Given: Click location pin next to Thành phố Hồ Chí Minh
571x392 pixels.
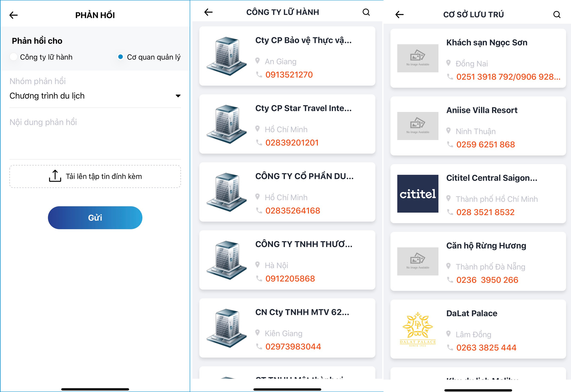Looking at the screenshot, I should (x=448, y=198).
